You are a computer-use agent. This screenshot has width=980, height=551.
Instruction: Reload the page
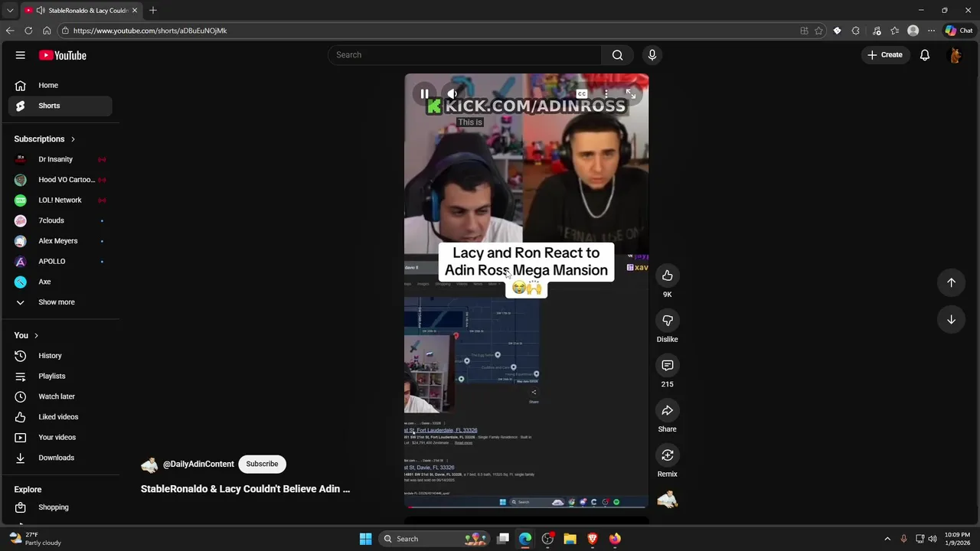28,31
